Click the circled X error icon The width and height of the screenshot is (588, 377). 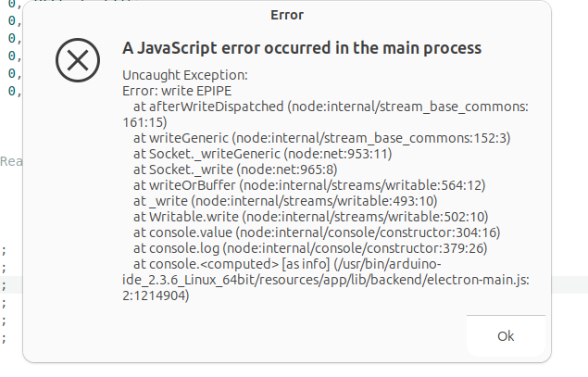click(x=78, y=60)
